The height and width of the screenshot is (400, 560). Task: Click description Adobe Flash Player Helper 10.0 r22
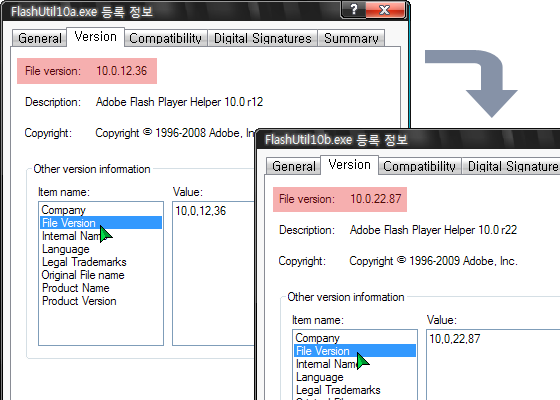click(x=433, y=230)
